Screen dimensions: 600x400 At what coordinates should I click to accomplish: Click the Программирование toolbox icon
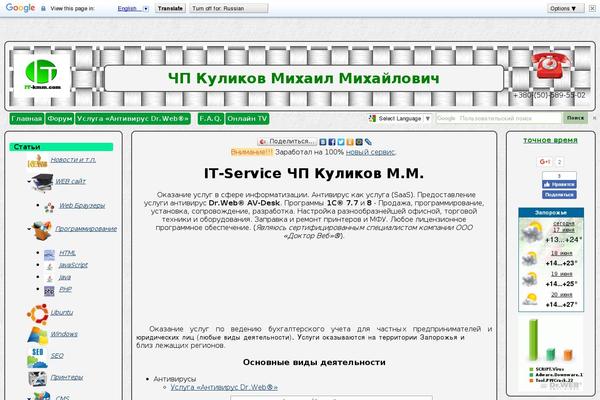click(41, 230)
